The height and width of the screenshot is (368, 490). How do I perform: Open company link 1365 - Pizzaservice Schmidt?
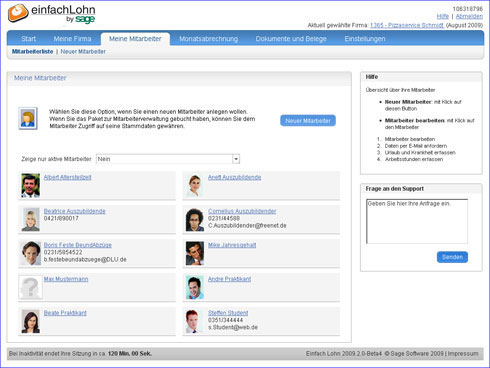point(407,25)
